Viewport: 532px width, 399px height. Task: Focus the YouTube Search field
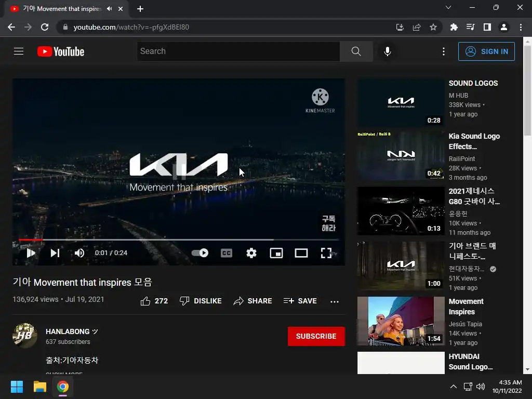(x=238, y=51)
